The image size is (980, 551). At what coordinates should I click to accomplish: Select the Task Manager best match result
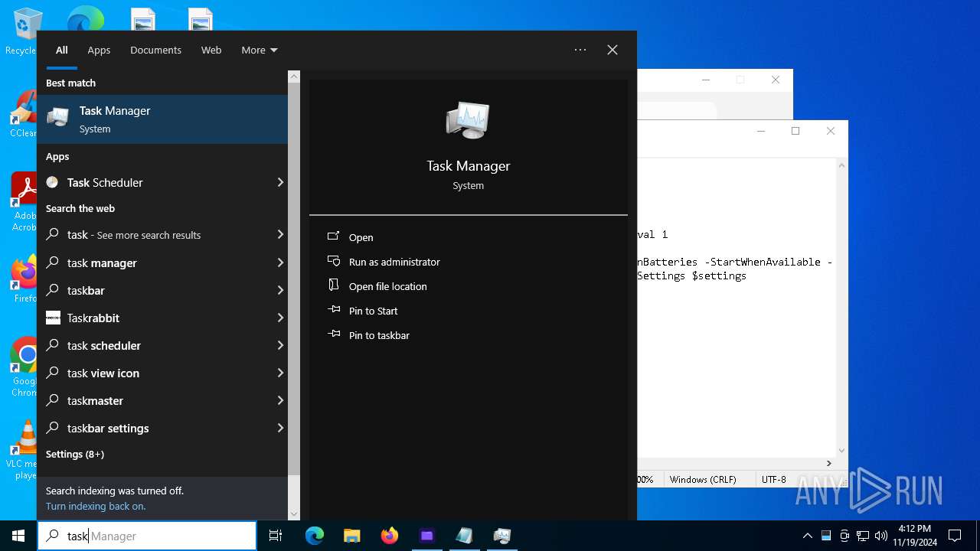162,119
